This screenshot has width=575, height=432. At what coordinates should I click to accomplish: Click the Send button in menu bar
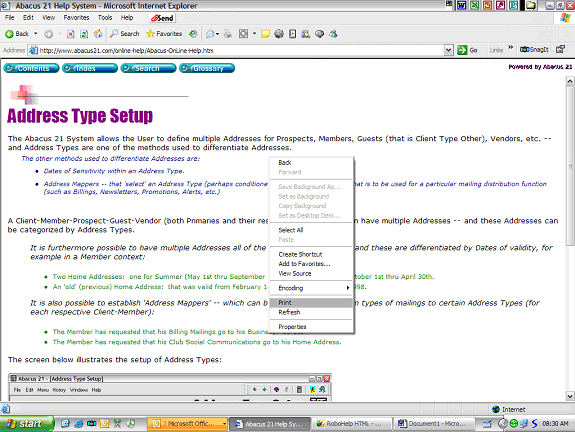tap(162, 18)
